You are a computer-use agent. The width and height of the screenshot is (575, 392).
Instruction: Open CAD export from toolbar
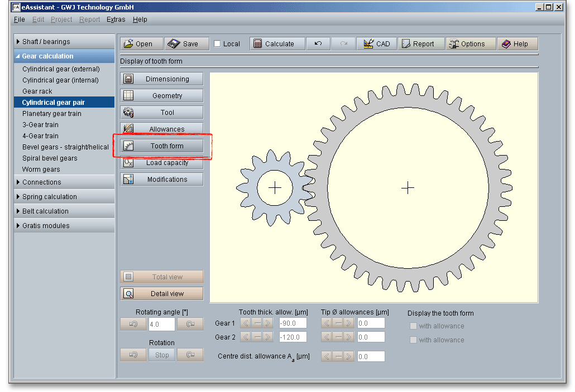click(377, 44)
